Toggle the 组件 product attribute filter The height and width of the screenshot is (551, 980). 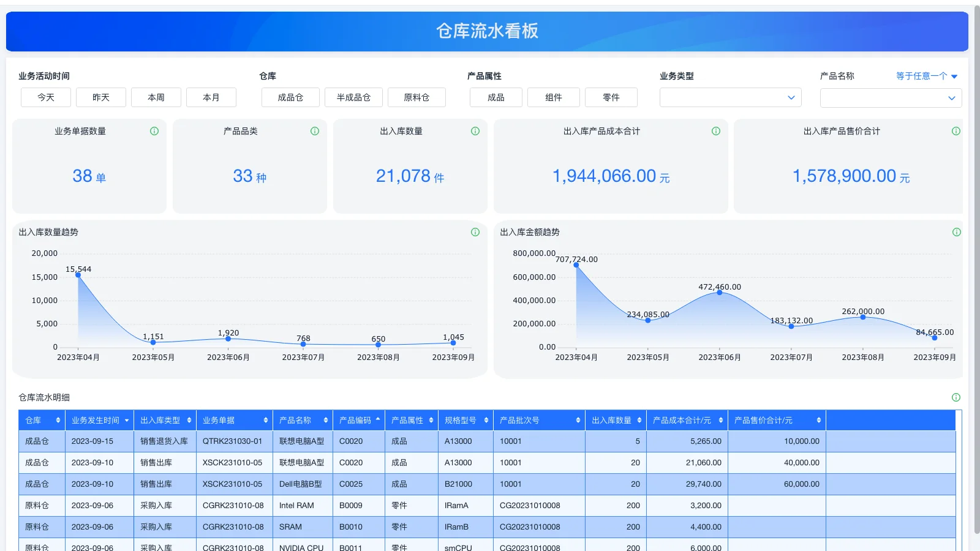pyautogui.click(x=553, y=97)
